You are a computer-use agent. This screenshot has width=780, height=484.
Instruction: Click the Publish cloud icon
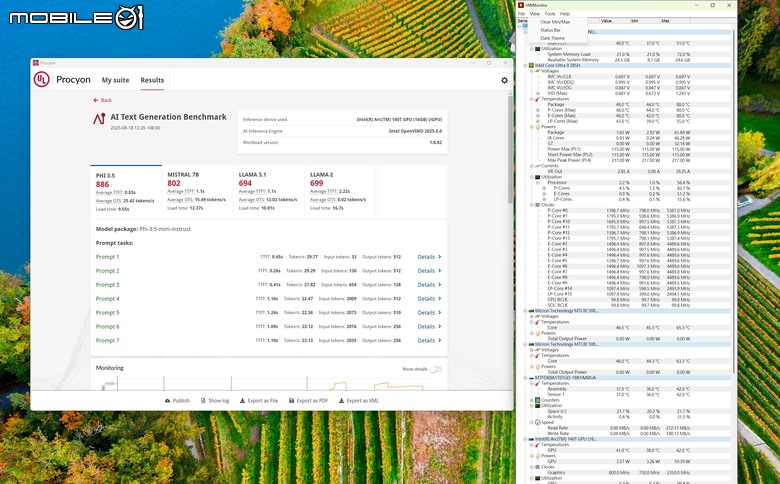pos(168,400)
